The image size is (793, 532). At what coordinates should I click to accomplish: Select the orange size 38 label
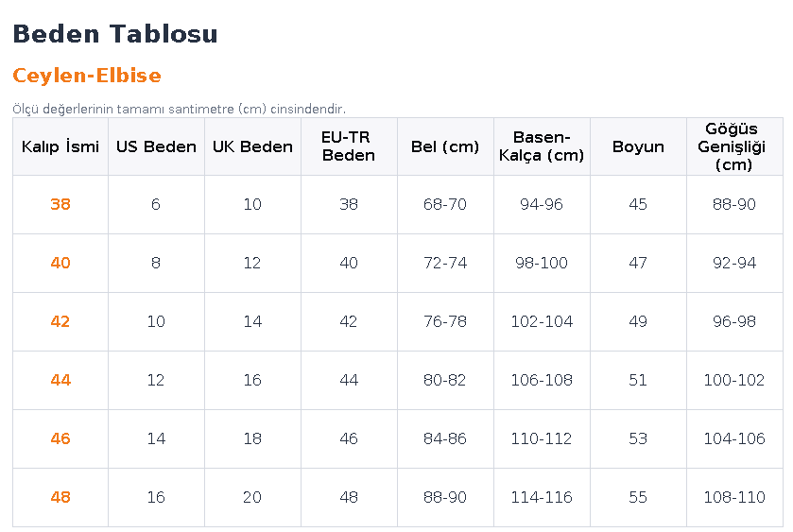point(60,204)
